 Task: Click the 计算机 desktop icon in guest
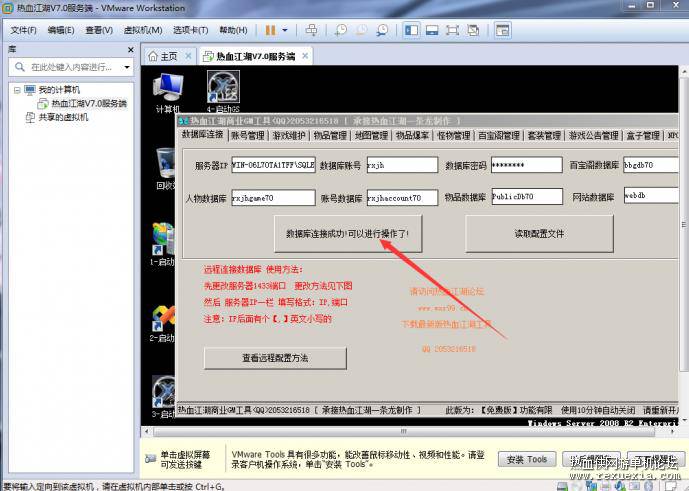click(x=168, y=93)
